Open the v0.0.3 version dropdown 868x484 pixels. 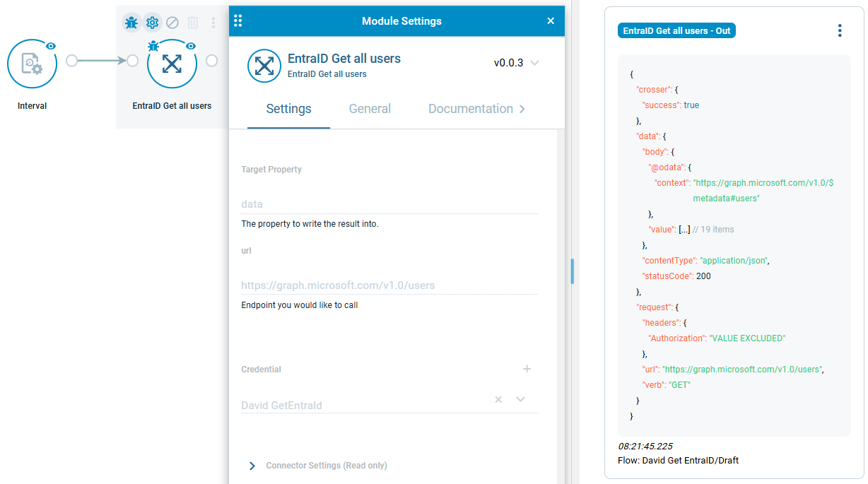pos(534,63)
